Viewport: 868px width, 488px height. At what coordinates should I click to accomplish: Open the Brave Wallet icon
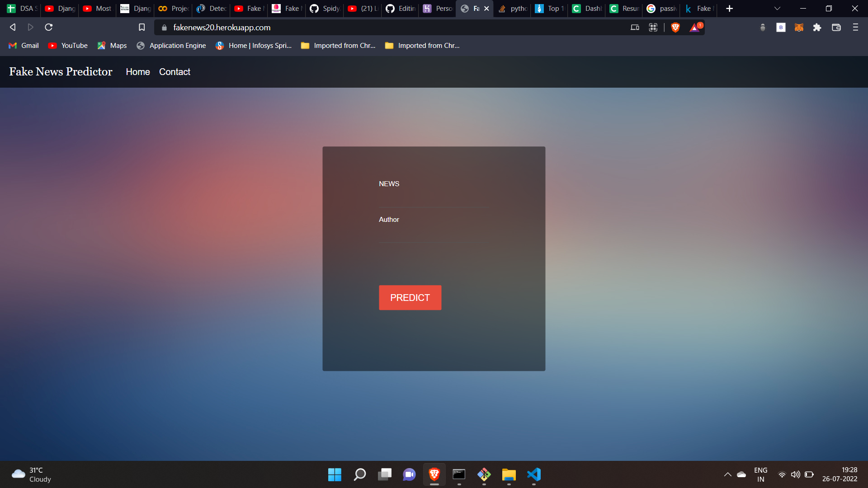click(836, 28)
